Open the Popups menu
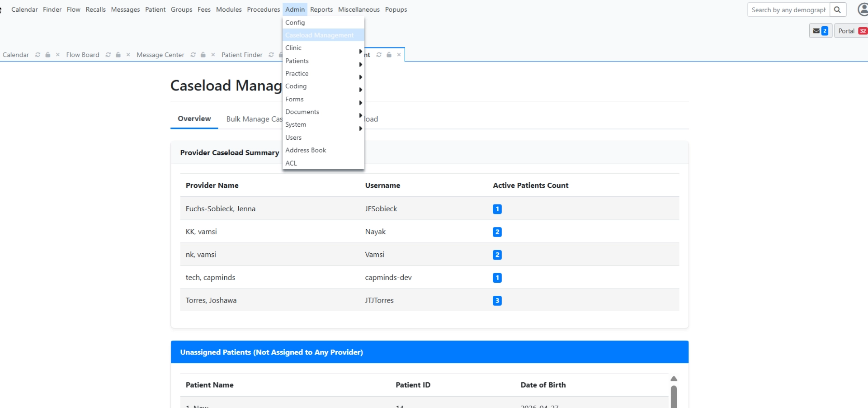The width and height of the screenshot is (868, 408). pos(396,9)
